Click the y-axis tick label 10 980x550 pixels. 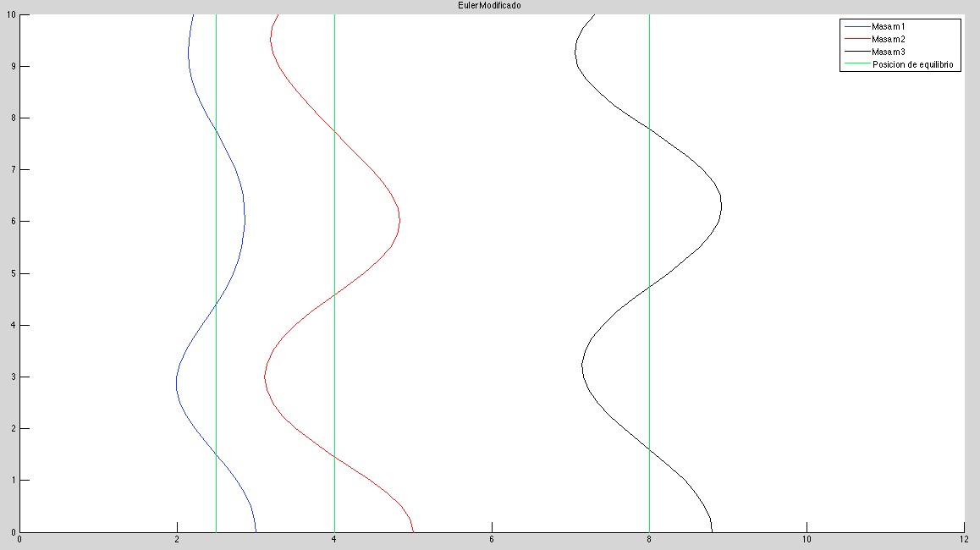(x=8, y=14)
